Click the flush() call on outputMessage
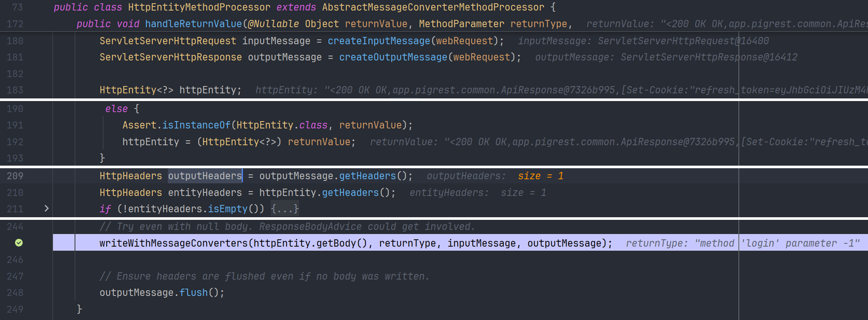The width and height of the screenshot is (868, 320). pos(193,293)
